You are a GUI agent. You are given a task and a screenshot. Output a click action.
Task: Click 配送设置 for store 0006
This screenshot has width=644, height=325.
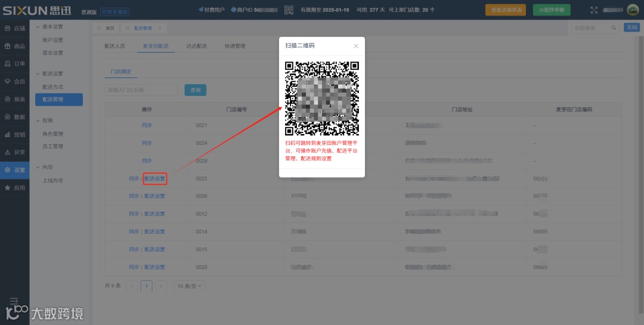[155, 196]
